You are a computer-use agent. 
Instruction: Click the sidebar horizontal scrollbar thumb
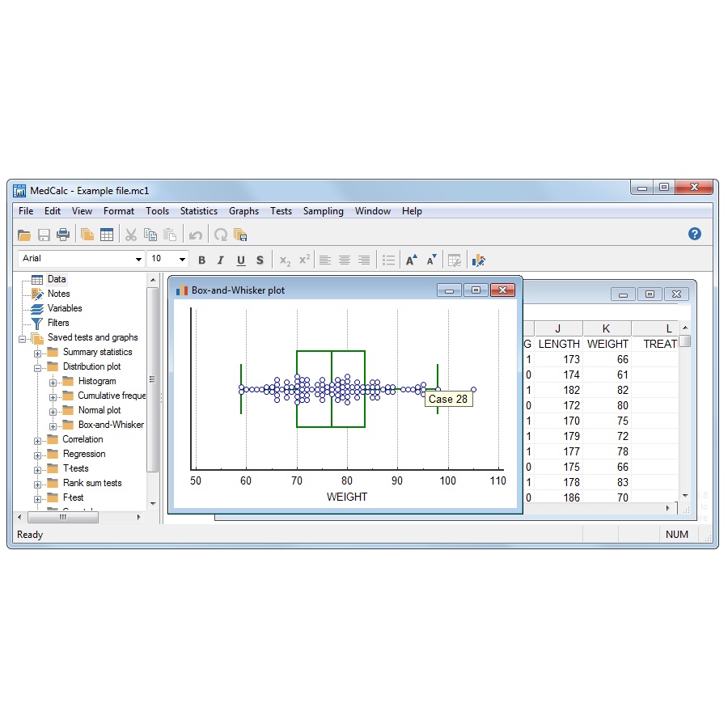pos(62,518)
